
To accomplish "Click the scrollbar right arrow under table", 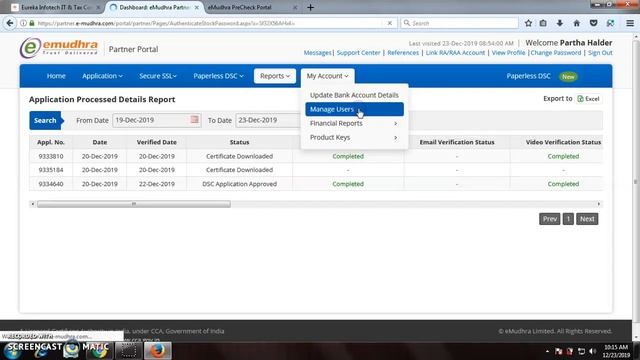I will point(599,204).
